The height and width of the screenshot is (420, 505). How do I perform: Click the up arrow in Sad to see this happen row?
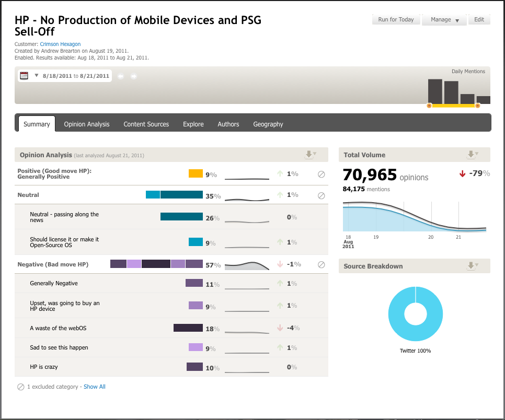pyautogui.click(x=280, y=347)
